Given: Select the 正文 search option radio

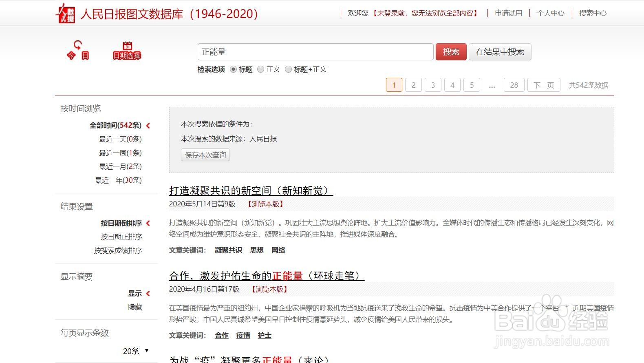Looking at the screenshot, I should point(261,69).
